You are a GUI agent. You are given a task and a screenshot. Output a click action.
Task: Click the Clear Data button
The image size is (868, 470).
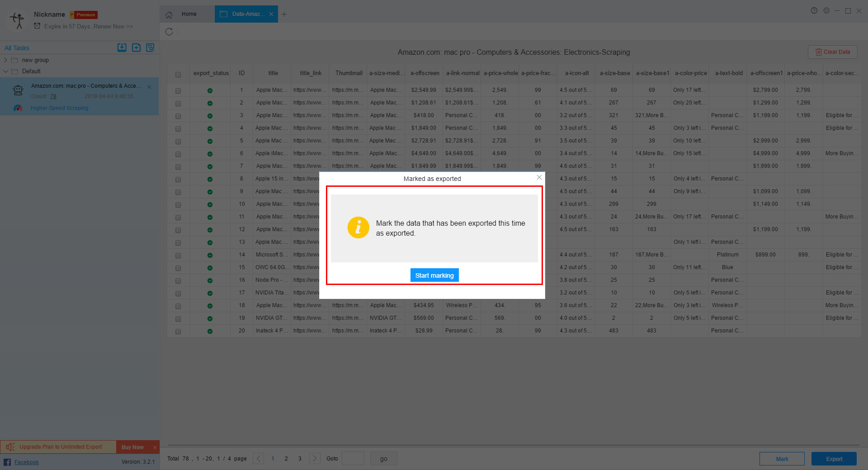(833, 52)
